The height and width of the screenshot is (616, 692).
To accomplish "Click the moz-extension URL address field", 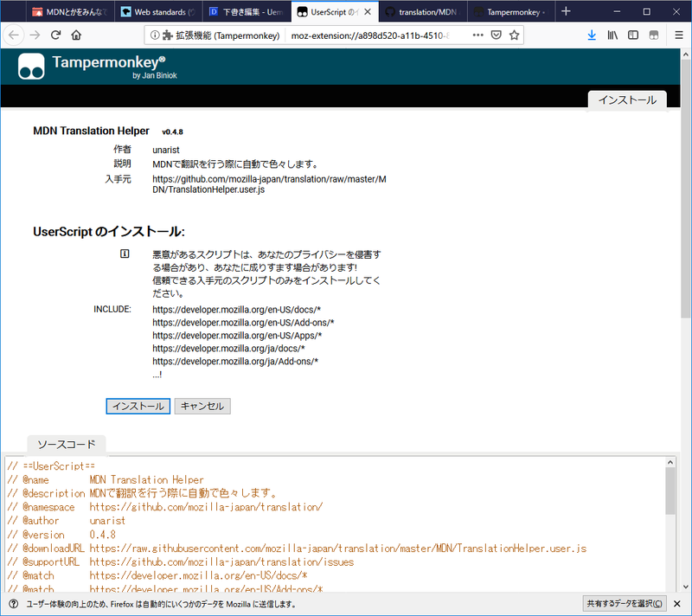I will pyautogui.click(x=371, y=35).
